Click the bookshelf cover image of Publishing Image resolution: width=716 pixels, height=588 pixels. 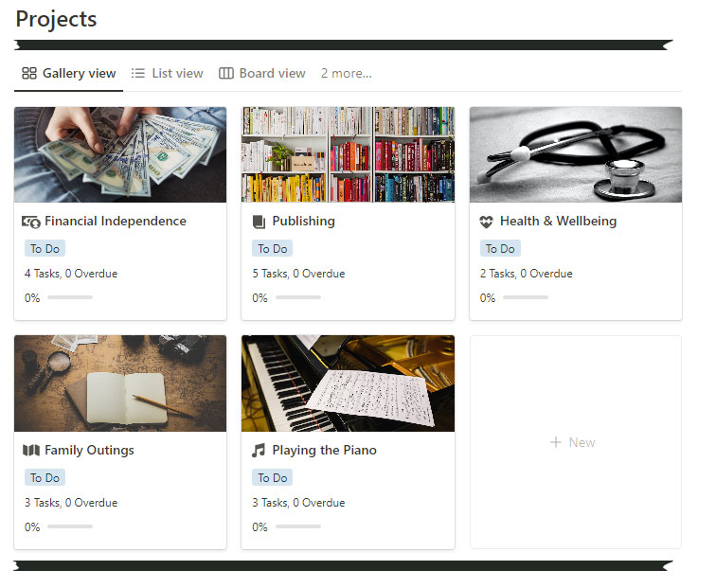(348, 154)
